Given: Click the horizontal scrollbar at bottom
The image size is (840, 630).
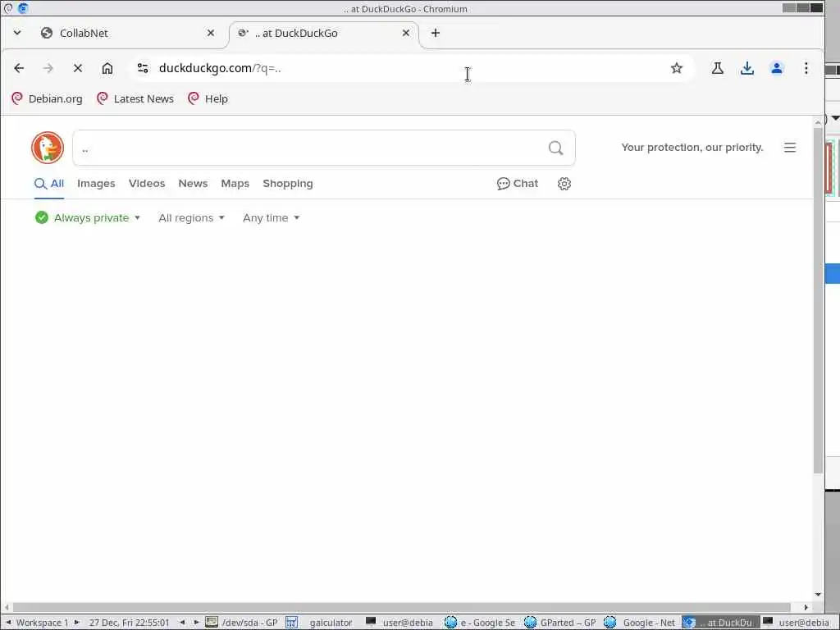Looking at the screenshot, I should coord(402,607).
